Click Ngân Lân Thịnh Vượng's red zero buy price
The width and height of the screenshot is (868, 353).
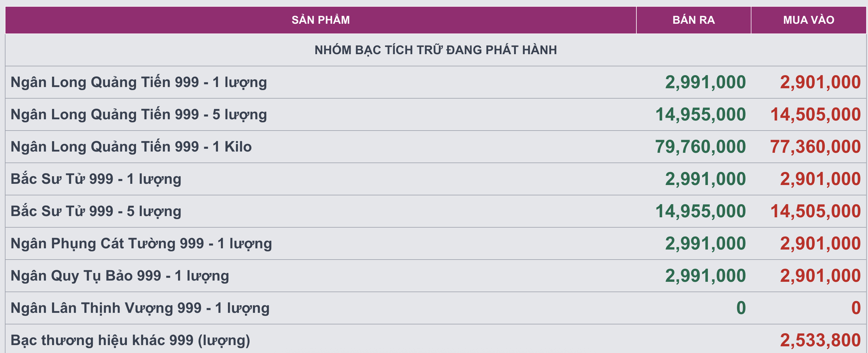pos(856,308)
